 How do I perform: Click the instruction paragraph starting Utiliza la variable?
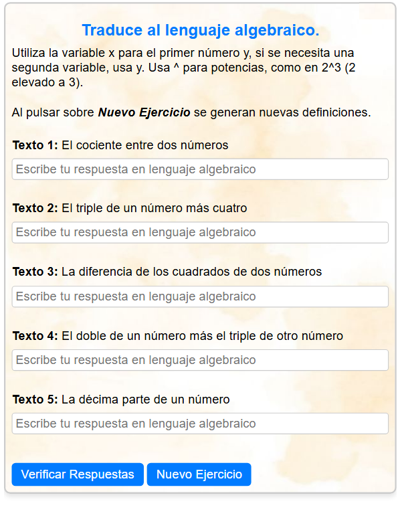183,68
